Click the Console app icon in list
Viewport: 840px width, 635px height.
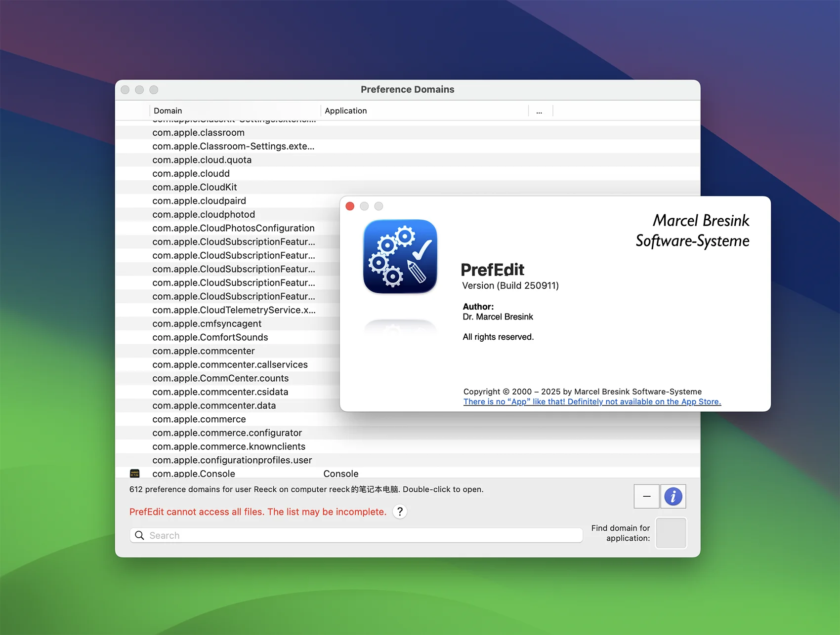coord(134,474)
